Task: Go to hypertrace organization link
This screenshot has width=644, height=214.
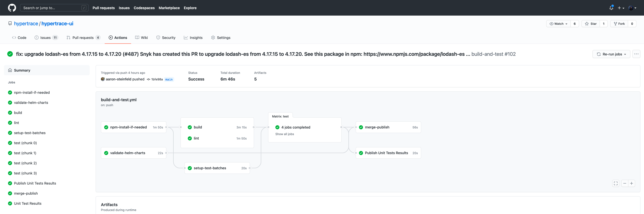Action: tap(26, 23)
